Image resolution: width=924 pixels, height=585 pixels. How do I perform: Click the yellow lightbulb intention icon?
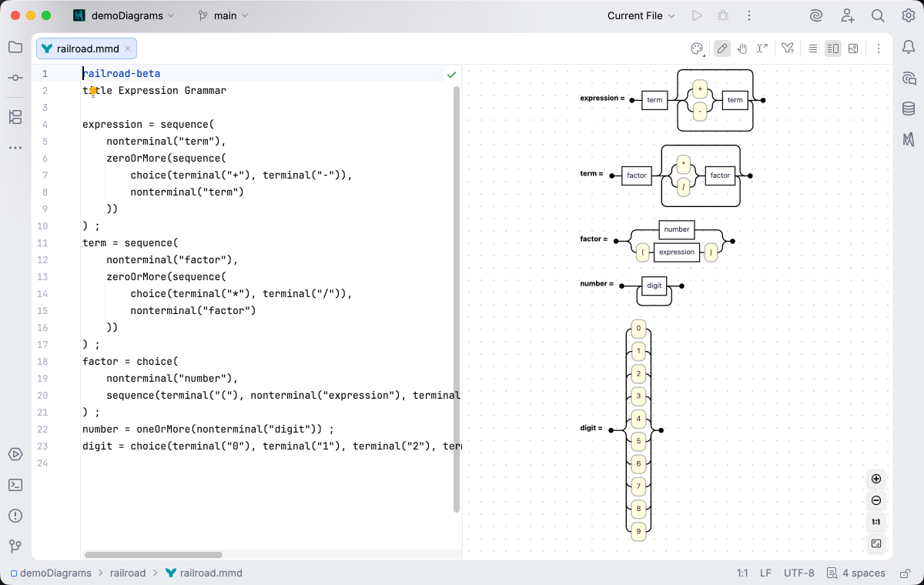[93, 91]
